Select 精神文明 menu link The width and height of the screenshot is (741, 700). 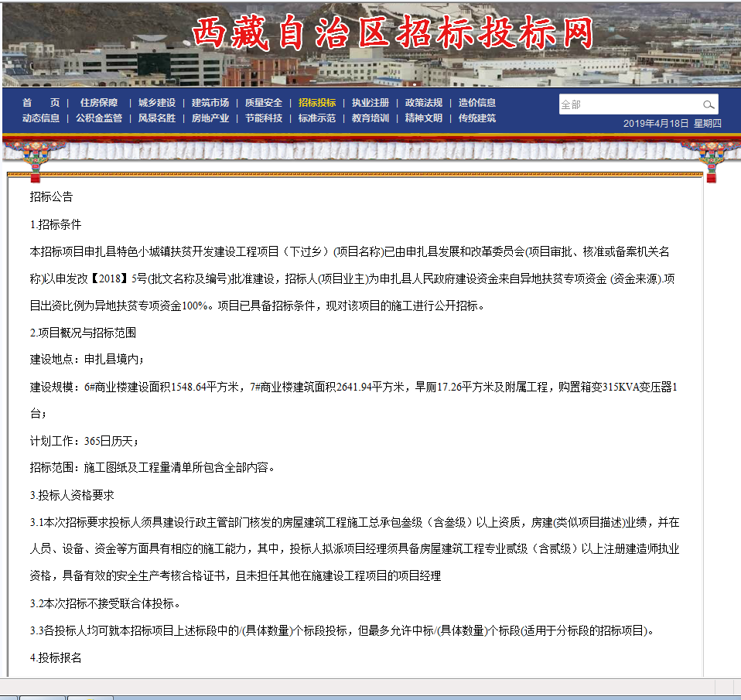(x=424, y=118)
